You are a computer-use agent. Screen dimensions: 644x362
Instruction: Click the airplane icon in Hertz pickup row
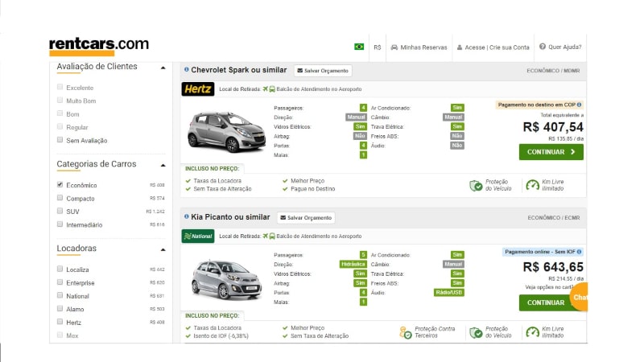click(266, 88)
